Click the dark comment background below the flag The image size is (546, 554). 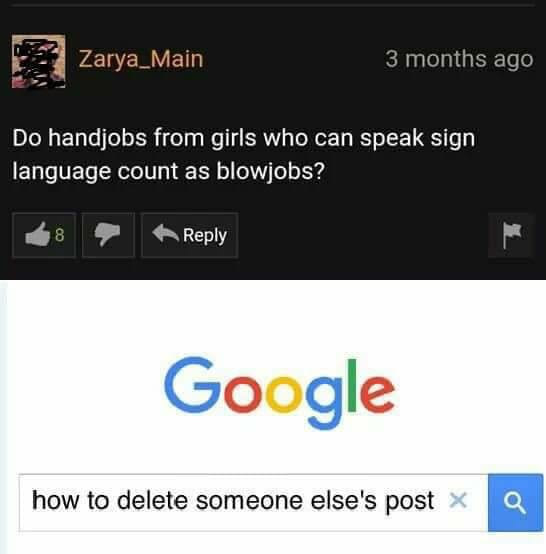[x=511, y=268]
